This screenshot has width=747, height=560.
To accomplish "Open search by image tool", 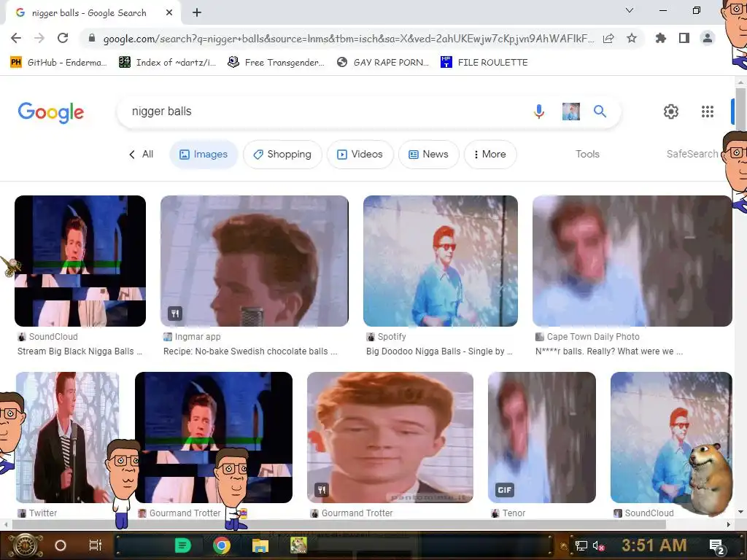I will (x=570, y=112).
